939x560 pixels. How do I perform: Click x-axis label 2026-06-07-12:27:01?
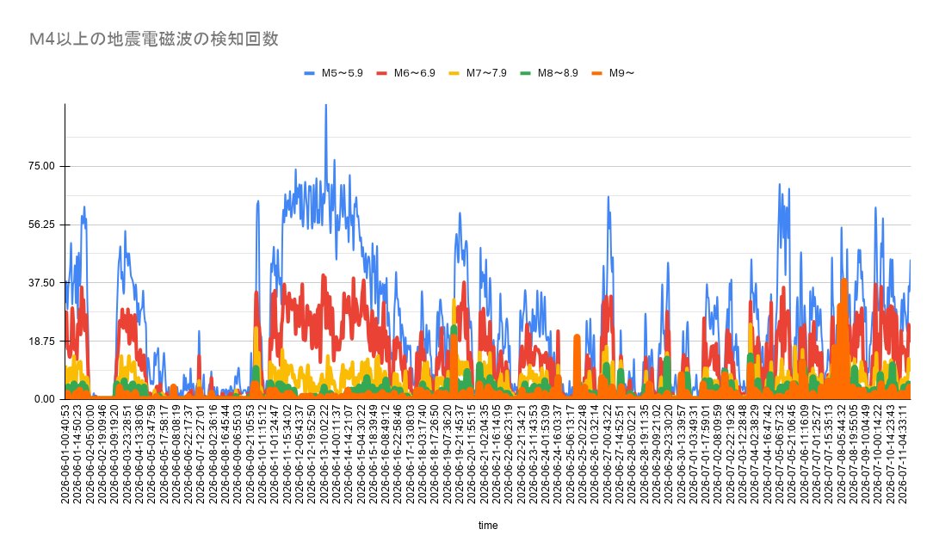tap(201, 454)
